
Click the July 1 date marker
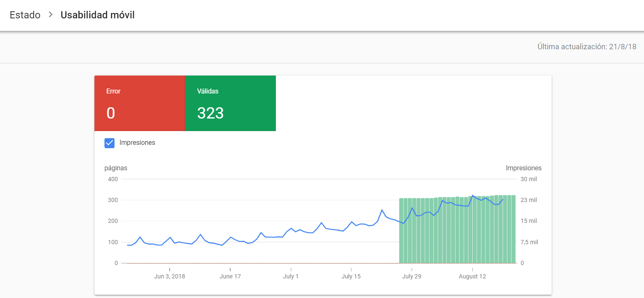[x=291, y=276]
